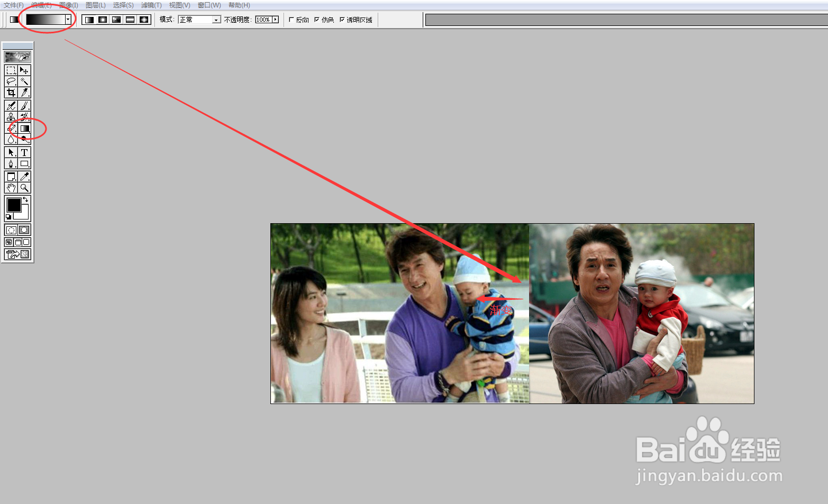Select the Rectangular Marquee tool
Screen dimensions: 828x504
pos(11,70)
